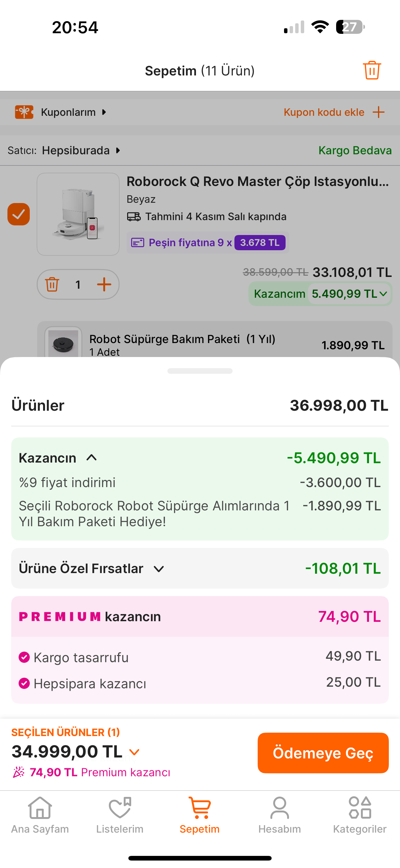The width and height of the screenshot is (400, 868).
Task: Toggle total price details chevron
Action: pos(134,752)
